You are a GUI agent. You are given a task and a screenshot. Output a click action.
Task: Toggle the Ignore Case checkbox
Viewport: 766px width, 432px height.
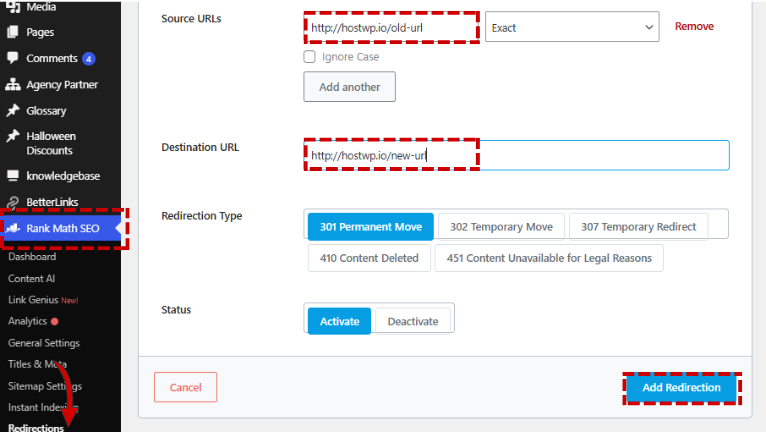pyautogui.click(x=309, y=57)
